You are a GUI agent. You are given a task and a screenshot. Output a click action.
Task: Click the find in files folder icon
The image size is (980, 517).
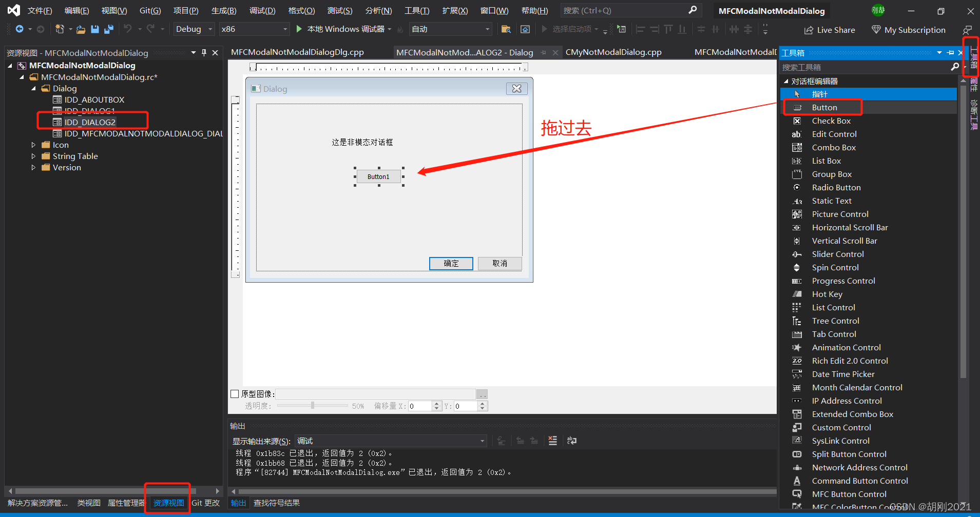(506, 29)
